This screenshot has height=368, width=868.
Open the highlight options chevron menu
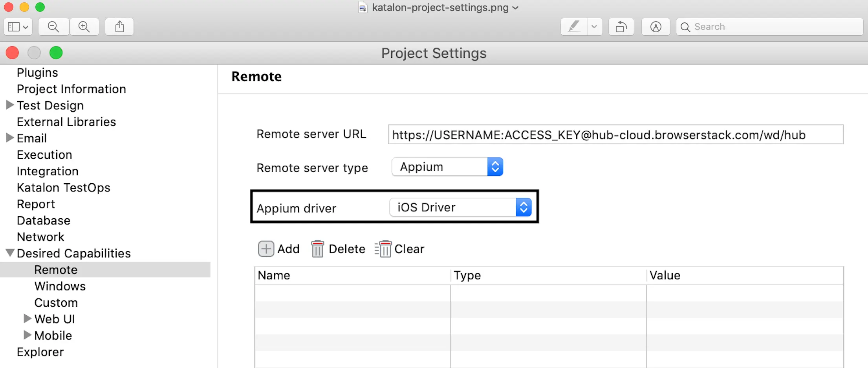(x=594, y=27)
